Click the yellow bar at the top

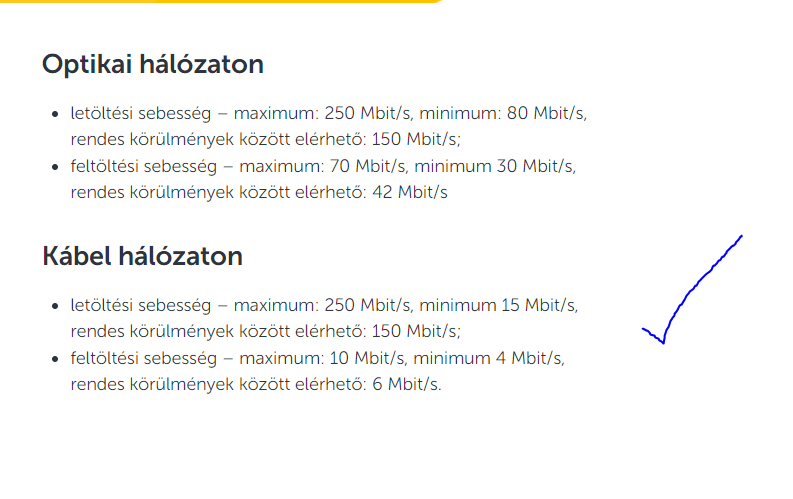[220, 1]
